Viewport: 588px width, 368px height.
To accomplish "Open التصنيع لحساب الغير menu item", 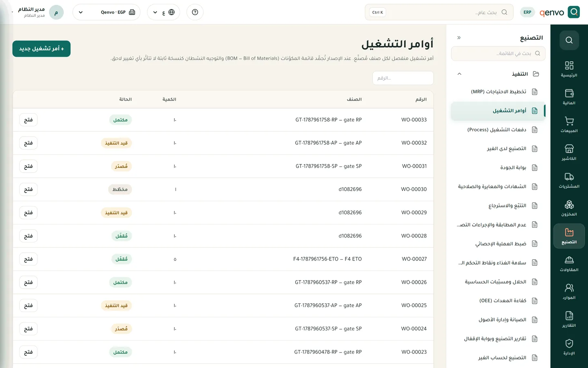I will pyautogui.click(x=498, y=358).
